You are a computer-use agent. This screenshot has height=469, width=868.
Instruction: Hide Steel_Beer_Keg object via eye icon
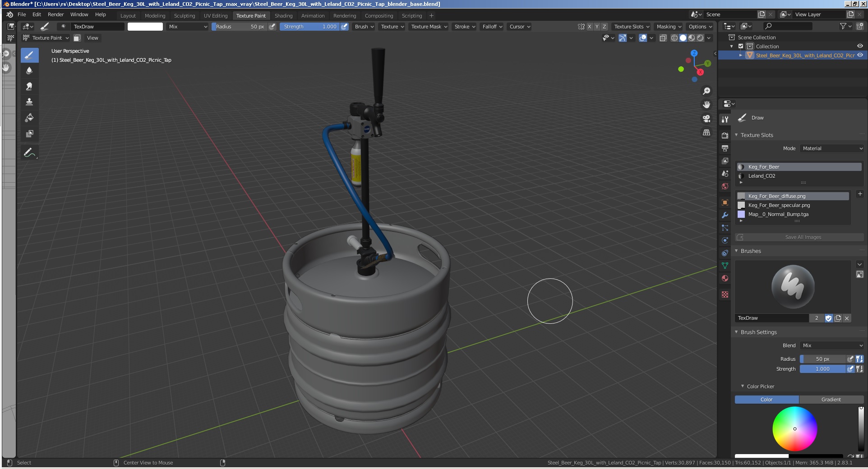click(860, 55)
